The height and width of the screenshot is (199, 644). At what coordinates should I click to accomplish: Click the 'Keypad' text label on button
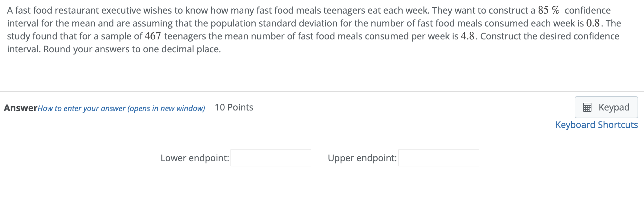614,107
